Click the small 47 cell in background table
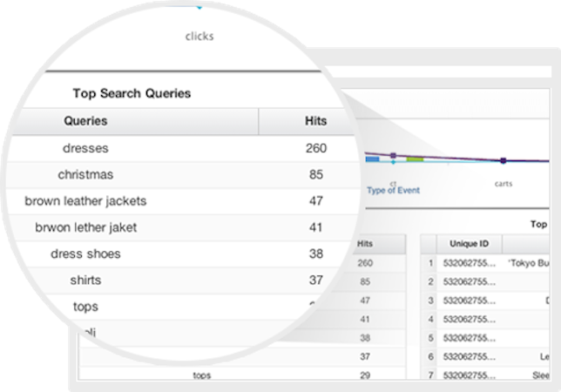This screenshot has height=392, width=561. click(365, 301)
